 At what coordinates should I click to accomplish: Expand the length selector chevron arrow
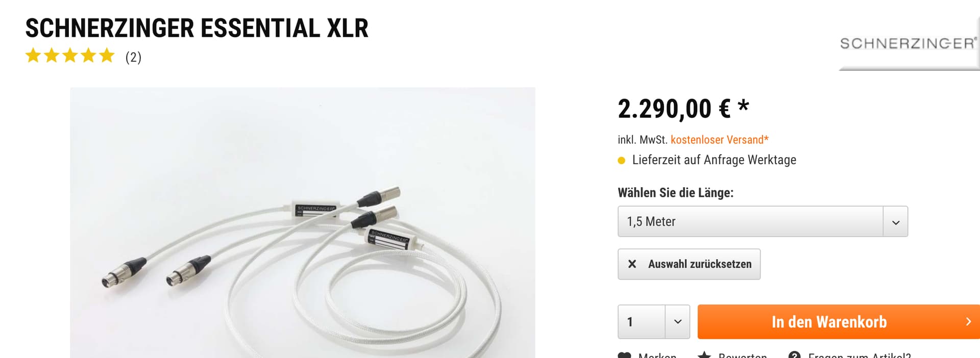point(895,222)
